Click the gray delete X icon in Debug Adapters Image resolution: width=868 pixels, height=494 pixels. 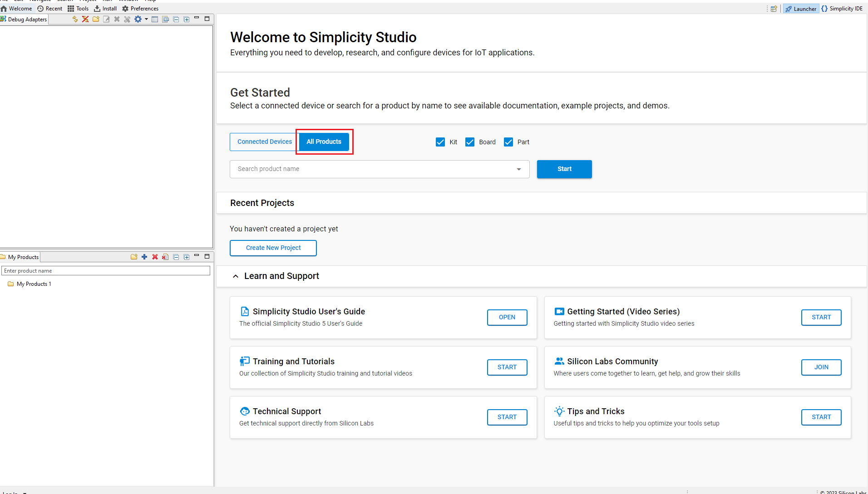pyautogui.click(x=117, y=19)
